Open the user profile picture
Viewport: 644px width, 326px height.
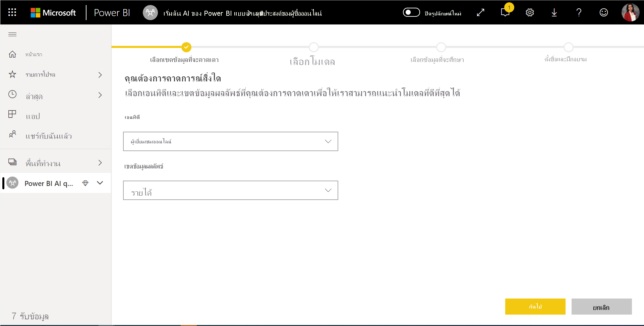pyautogui.click(x=630, y=12)
